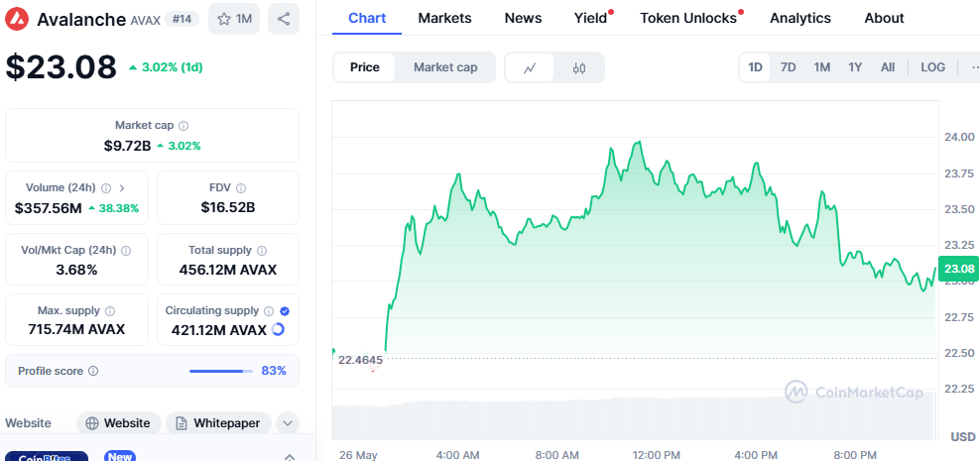The image size is (980, 461).
Task: Open Vol/Mkt Cap (24h) info icon
Action: click(126, 250)
